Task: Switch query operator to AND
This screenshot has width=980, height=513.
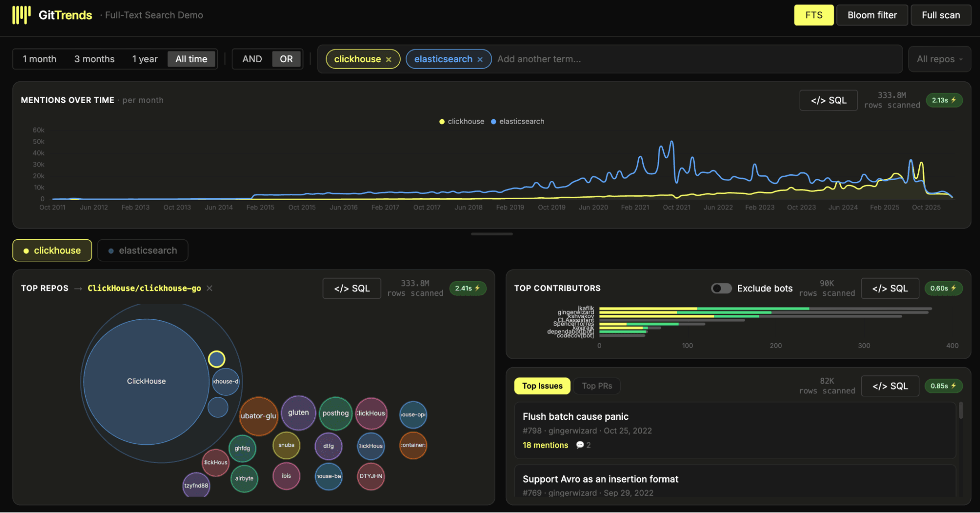Action: 252,59
